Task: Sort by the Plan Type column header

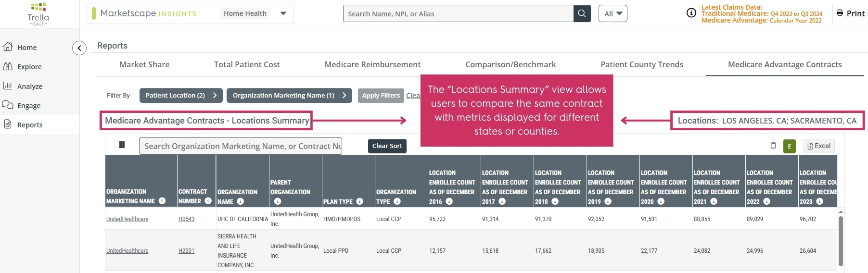Action: click(338, 201)
